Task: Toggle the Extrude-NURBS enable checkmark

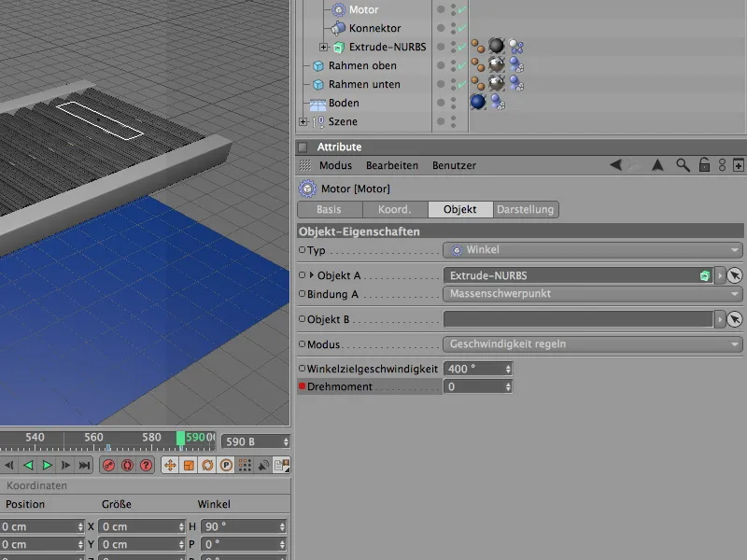Action: (x=462, y=47)
